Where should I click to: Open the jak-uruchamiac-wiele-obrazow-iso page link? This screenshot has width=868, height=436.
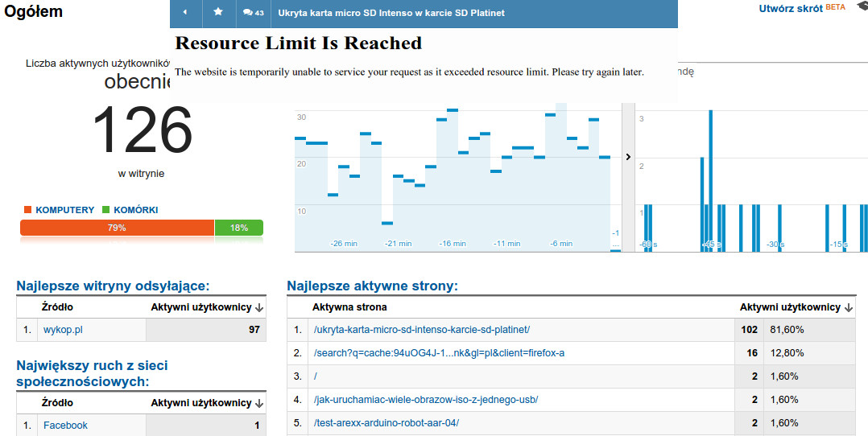point(426,400)
